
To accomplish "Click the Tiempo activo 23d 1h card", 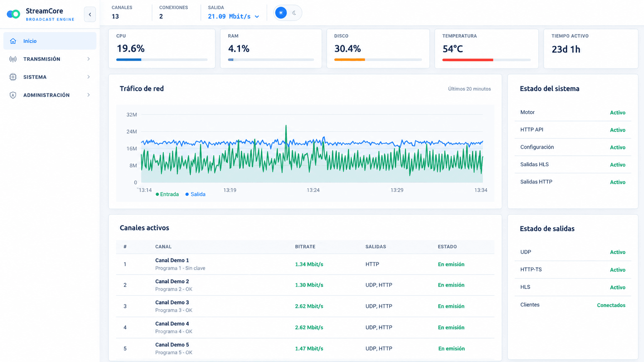I will point(591,49).
